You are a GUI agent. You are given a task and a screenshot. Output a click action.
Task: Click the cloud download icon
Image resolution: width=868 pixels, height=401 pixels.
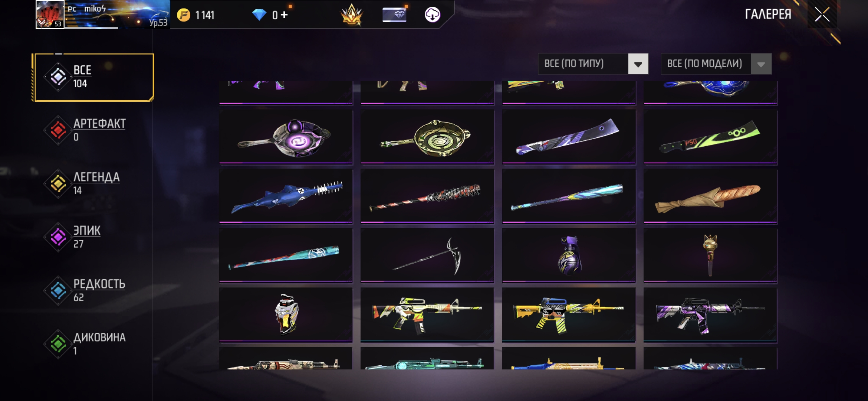tap(432, 15)
